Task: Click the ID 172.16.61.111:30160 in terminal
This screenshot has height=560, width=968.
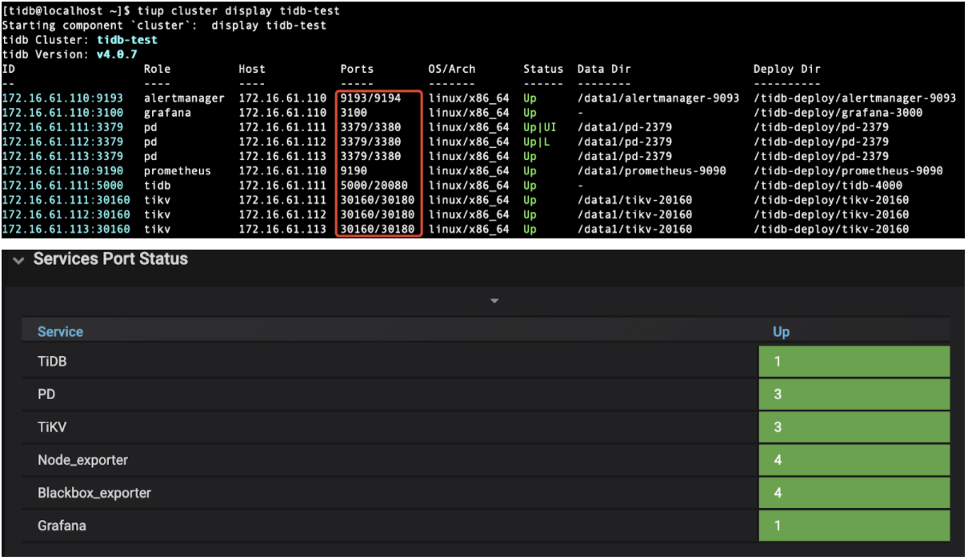Action: 66,200
